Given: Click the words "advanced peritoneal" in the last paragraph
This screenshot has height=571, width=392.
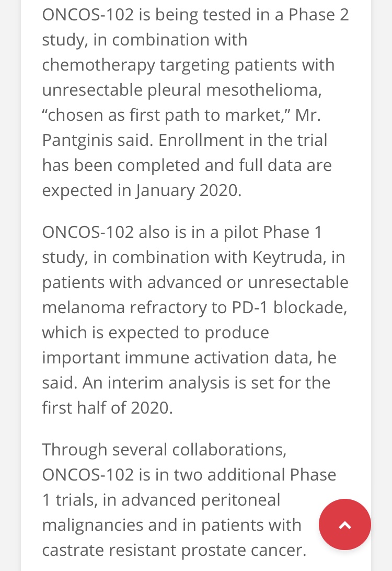Looking at the screenshot, I should [x=201, y=500].
